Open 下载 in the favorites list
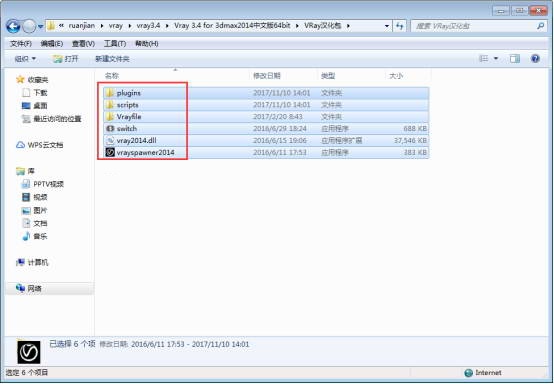This screenshot has width=554, height=384. (x=40, y=93)
